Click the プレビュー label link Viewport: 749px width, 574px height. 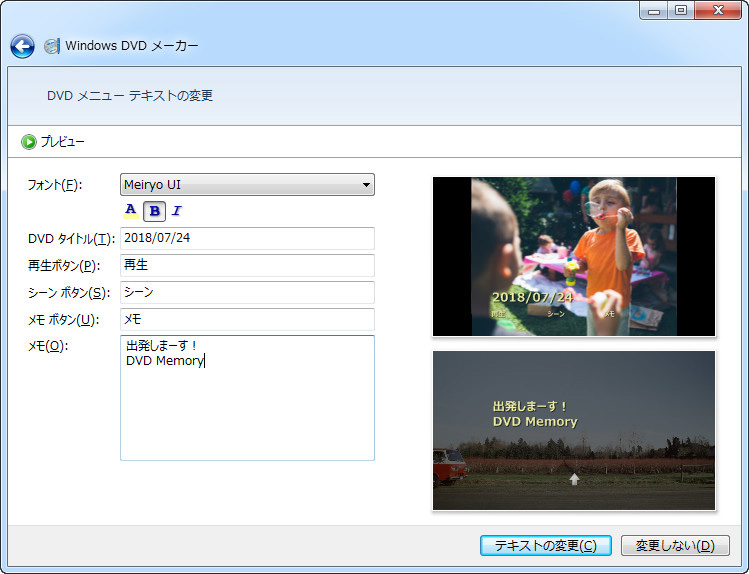63,142
